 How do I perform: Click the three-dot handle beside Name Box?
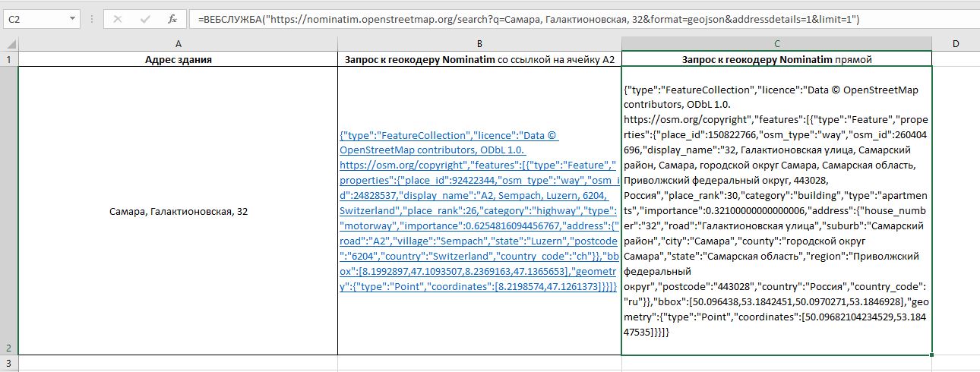(90, 19)
